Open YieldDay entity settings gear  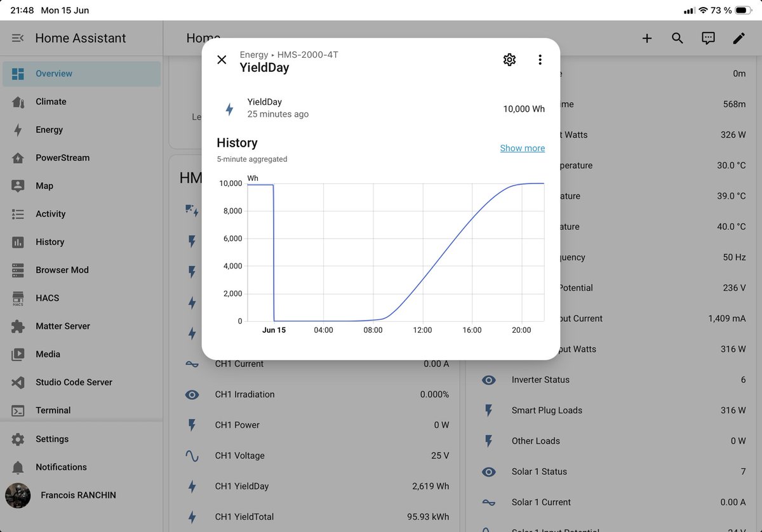[x=509, y=60]
